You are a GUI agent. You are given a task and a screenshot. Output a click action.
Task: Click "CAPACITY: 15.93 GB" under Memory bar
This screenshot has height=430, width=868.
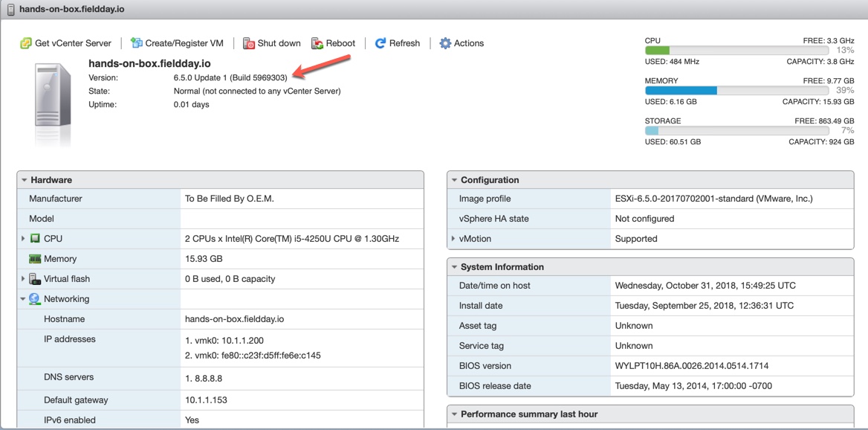(818, 102)
